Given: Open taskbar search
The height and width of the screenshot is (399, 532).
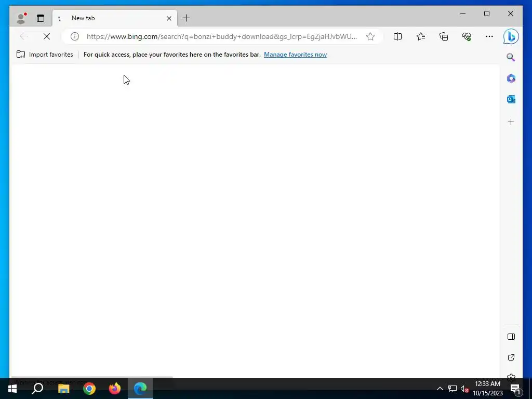Looking at the screenshot, I should tap(37, 389).
